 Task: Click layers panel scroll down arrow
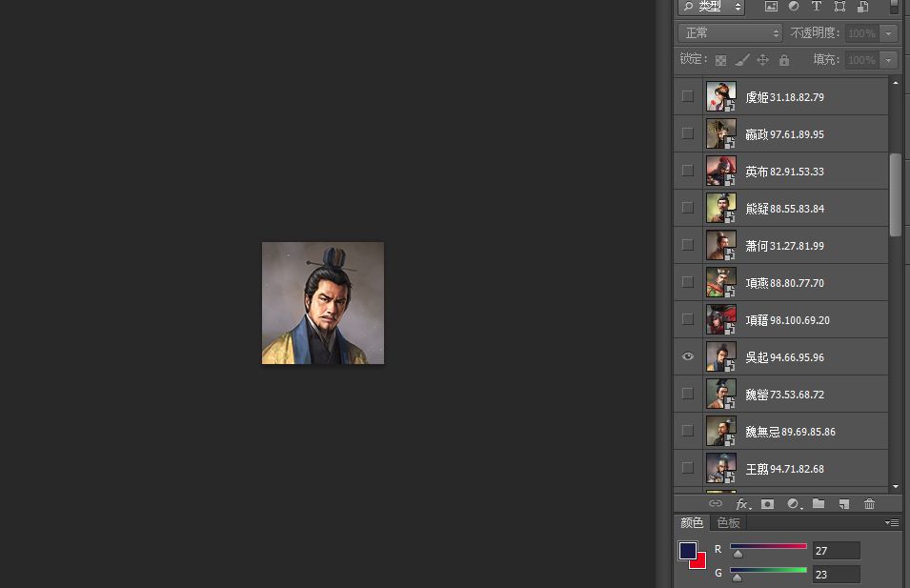click(896, 486)
